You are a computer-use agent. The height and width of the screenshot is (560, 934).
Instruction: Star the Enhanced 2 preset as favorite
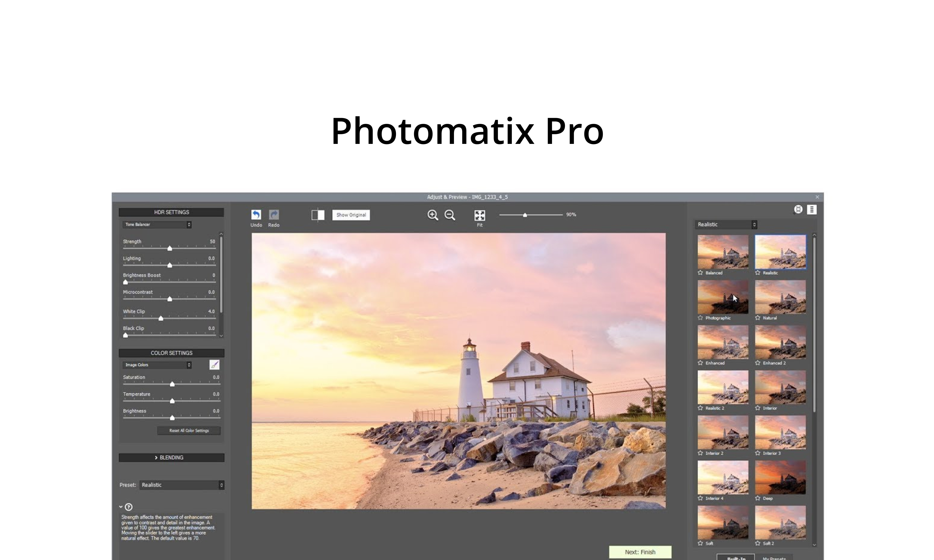(x=758, y=363)
